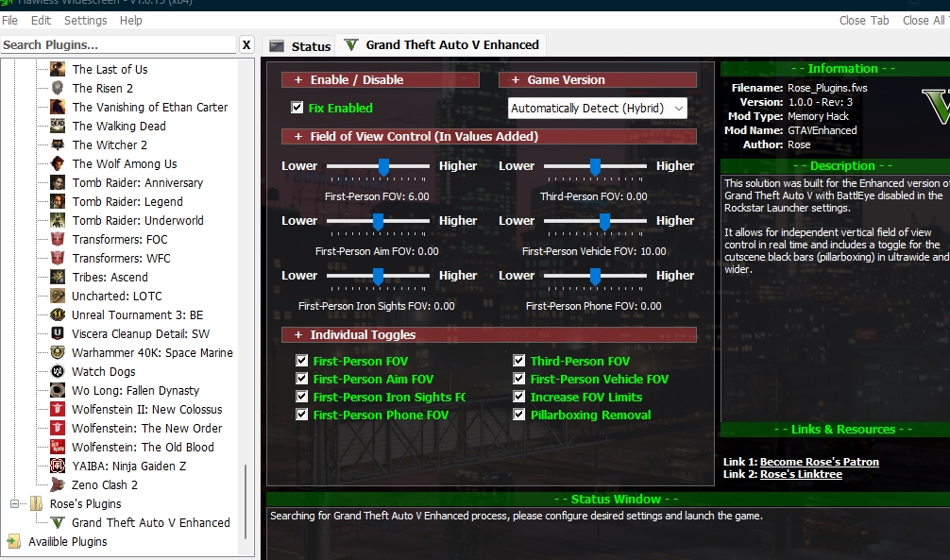The height and width of the screenshot is (560, 950).
Task: Click Transformers: FOC icon
Action: 58,239
